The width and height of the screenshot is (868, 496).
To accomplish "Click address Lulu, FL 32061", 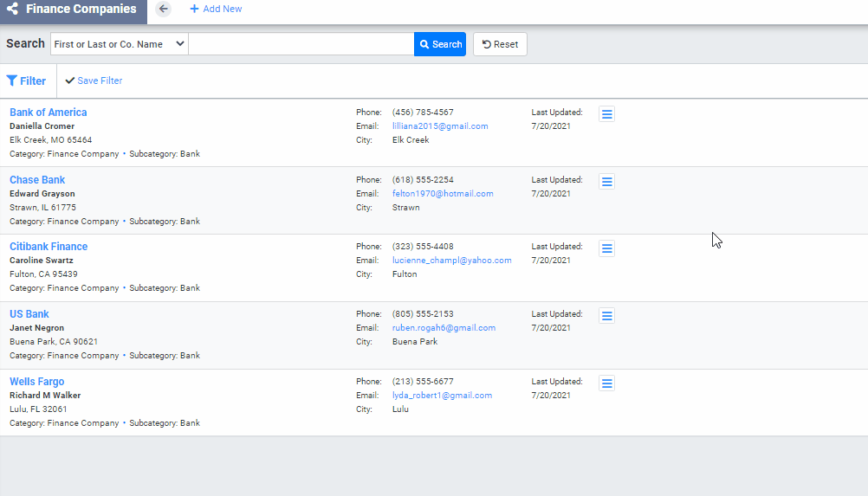I will point(38,409).
